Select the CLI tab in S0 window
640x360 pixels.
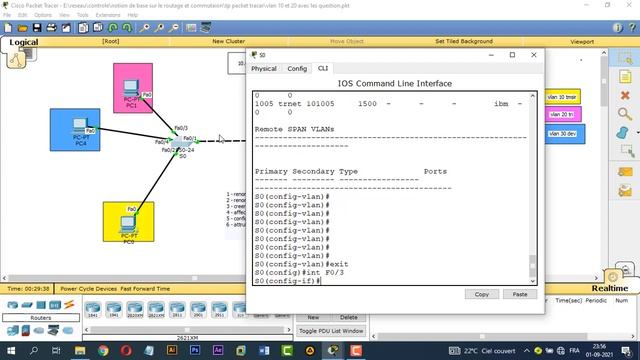coord(323,68)
